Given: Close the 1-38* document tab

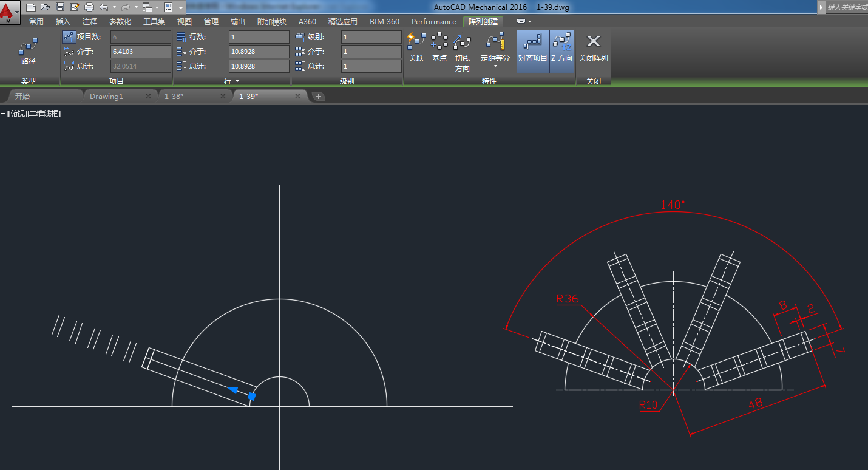Looking at the screenshot, I should pos(223,96).
